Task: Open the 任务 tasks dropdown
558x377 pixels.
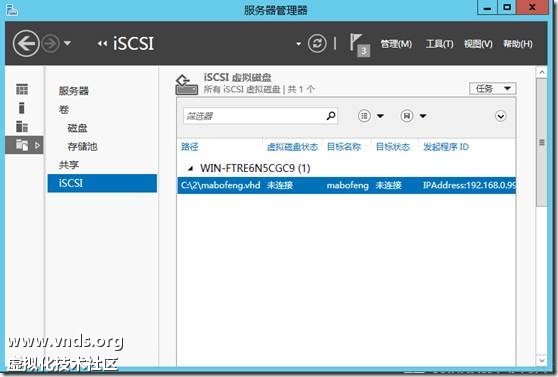Action: pyautogui.click(x=493, y=88)
